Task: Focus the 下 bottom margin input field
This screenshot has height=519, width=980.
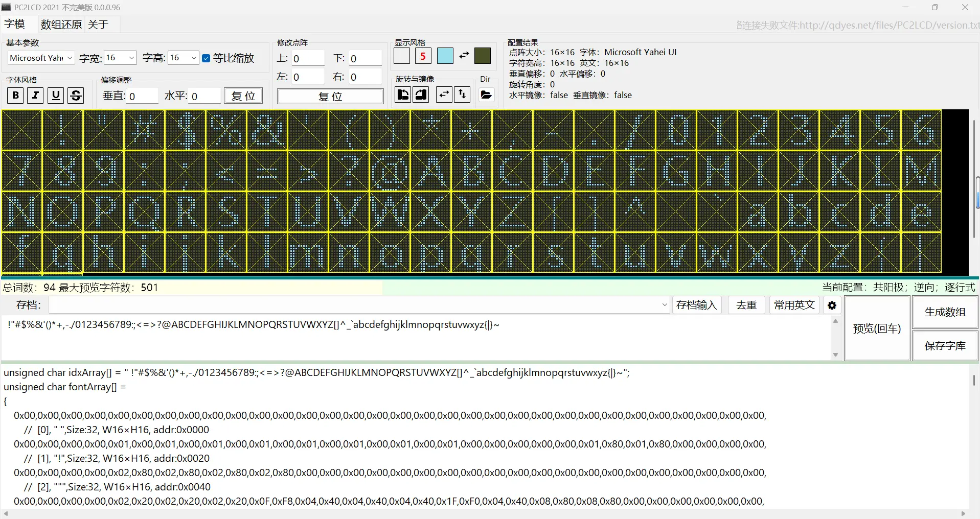Action: (365, 59)
